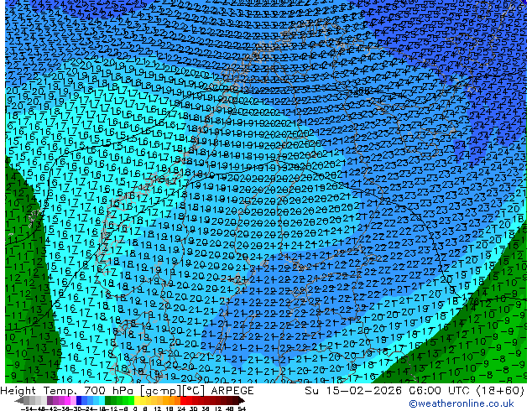Click the 'Su 15-02-2026' date text

(x=355, y=391)
